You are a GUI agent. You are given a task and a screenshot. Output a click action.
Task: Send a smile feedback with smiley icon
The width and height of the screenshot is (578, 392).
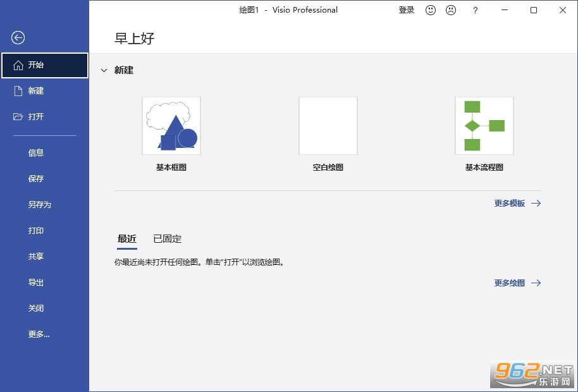(x=431, y=10)
